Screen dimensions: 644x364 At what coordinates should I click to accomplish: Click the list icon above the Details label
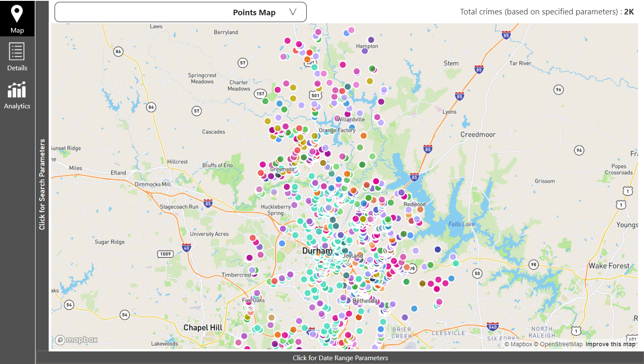17,51
